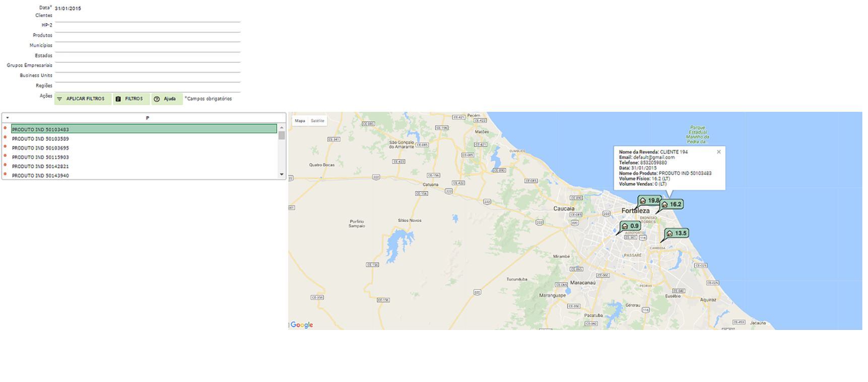
Task: Click the Maracanaú label on map
Action: point(583,283)
